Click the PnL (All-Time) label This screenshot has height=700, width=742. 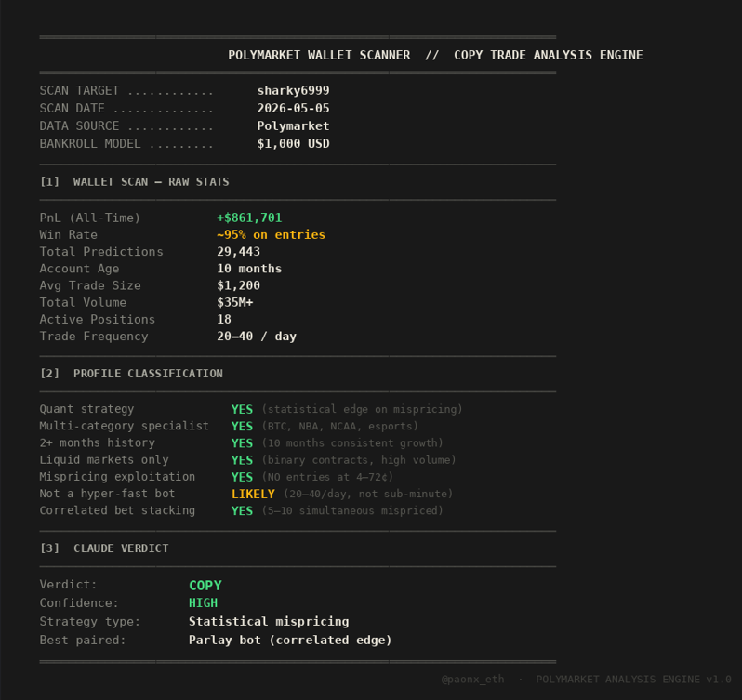pos(90,218)
